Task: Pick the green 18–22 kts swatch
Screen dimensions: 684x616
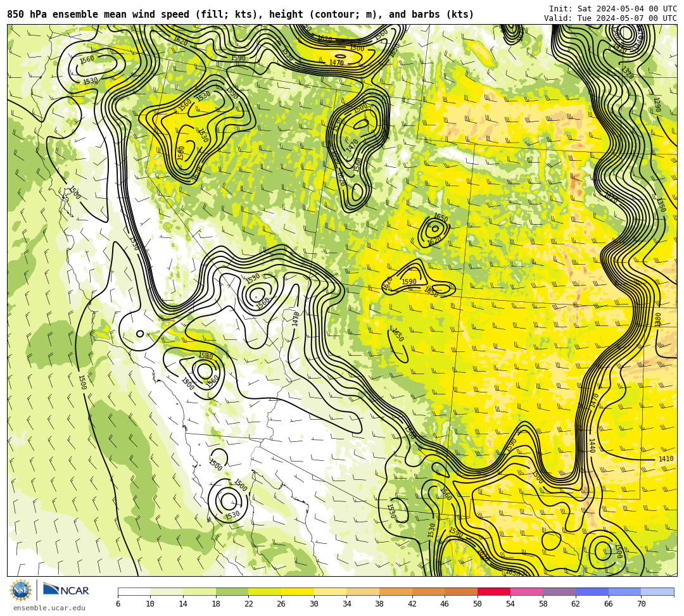Action: click(x=232, y=591)
